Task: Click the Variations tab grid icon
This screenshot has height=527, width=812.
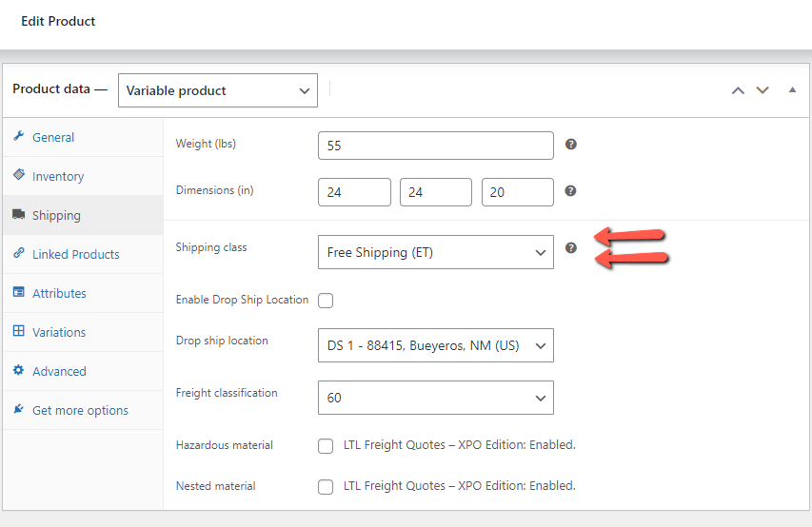Action: point(19,332)
